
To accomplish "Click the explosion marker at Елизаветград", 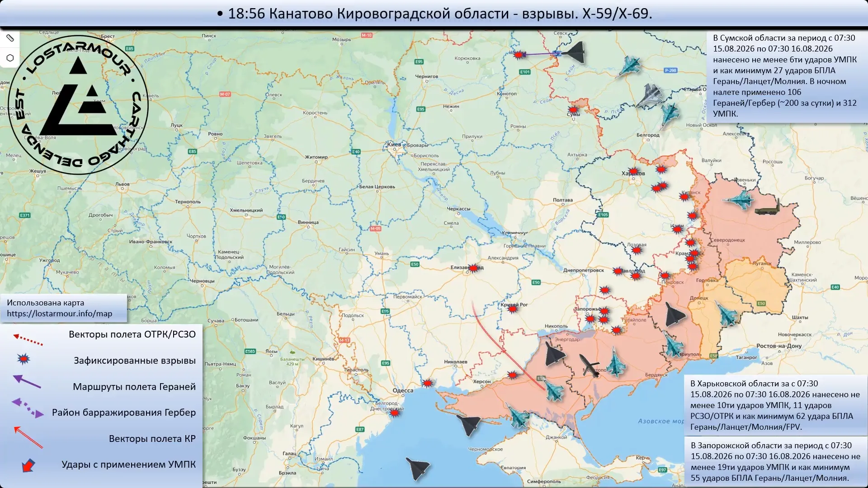I will point(473,268).
